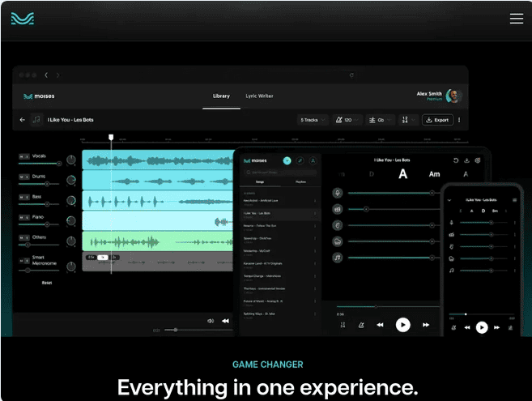The image size is (532, 401).
Task: Select the Playlists tab on the tablet
Action: click(300, 182)
